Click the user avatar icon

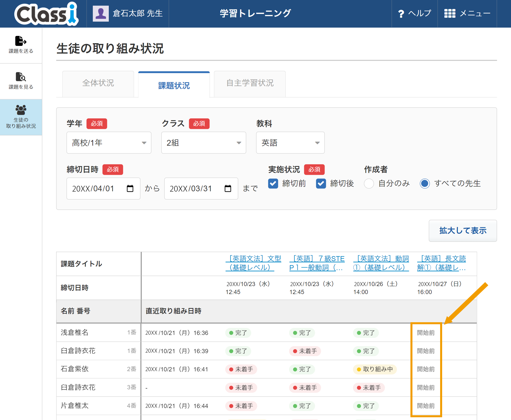point(101,13)
